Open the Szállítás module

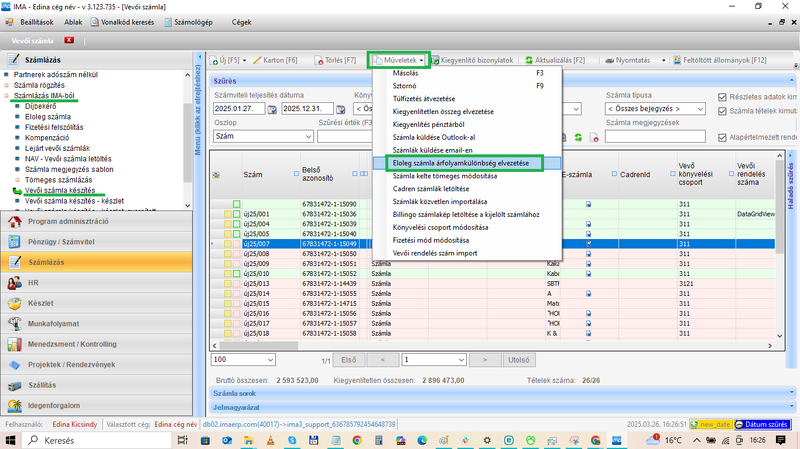97,385
